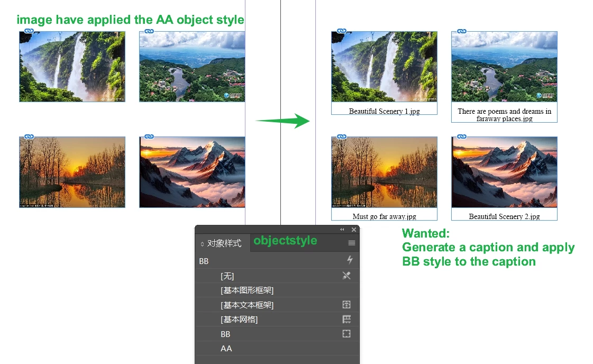The image size is (593, 364).
Task: Collapse the panel using the double-arrow icon
Action: tap(342, 229)
